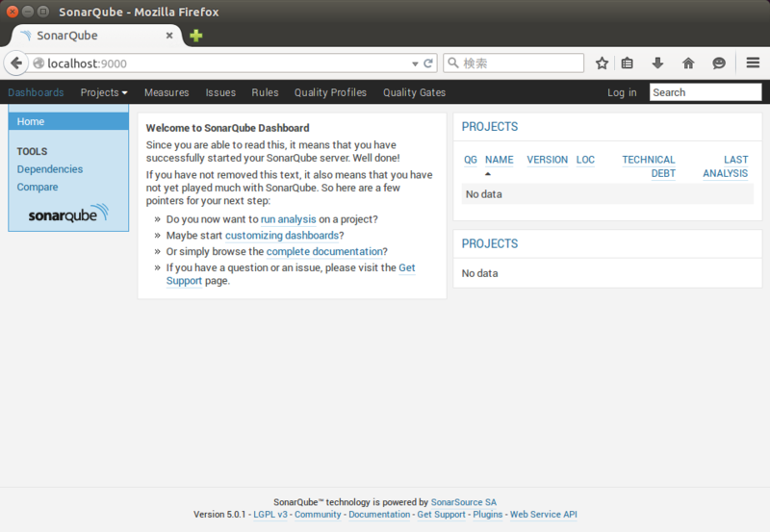Open the bookmarks list icon

point(628,63)
